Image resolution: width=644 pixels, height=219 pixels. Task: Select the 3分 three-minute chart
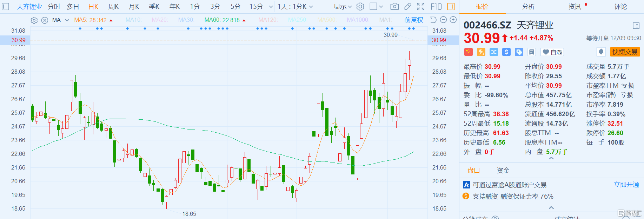[215, 7]
